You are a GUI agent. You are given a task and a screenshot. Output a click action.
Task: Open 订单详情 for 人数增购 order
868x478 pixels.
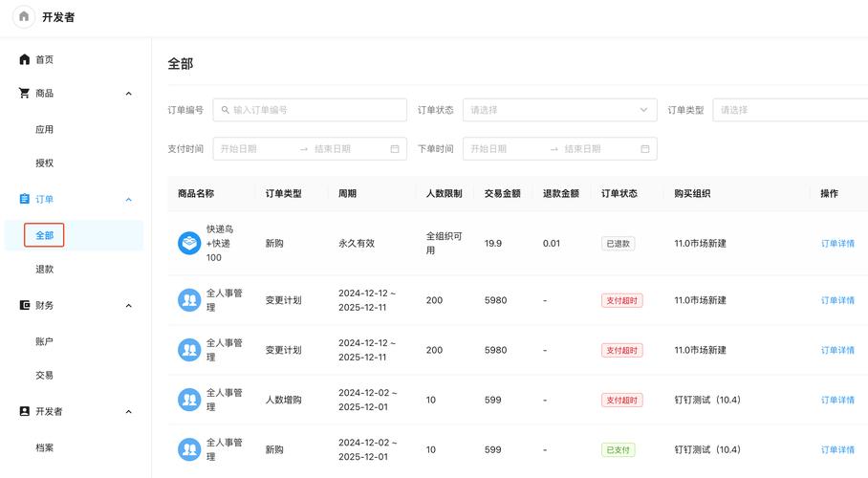[837, 400]
